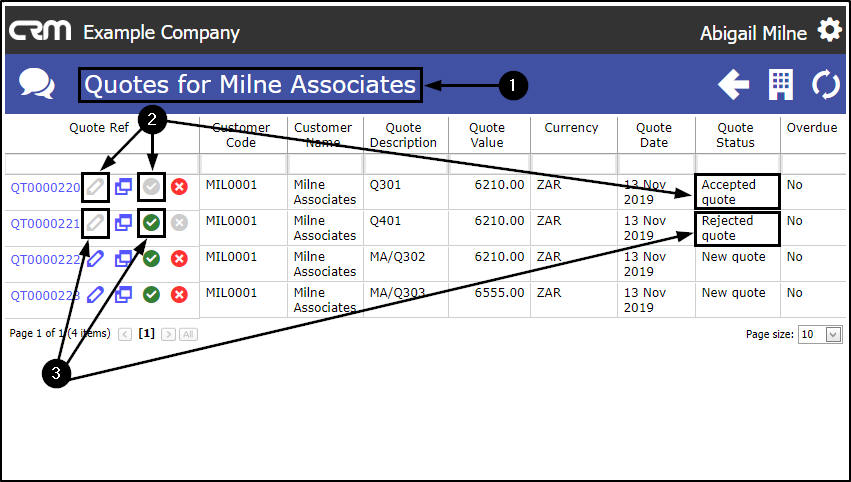Reject quote QT0000223 with red X
The image size is (851, 482).
pos(179,294)
